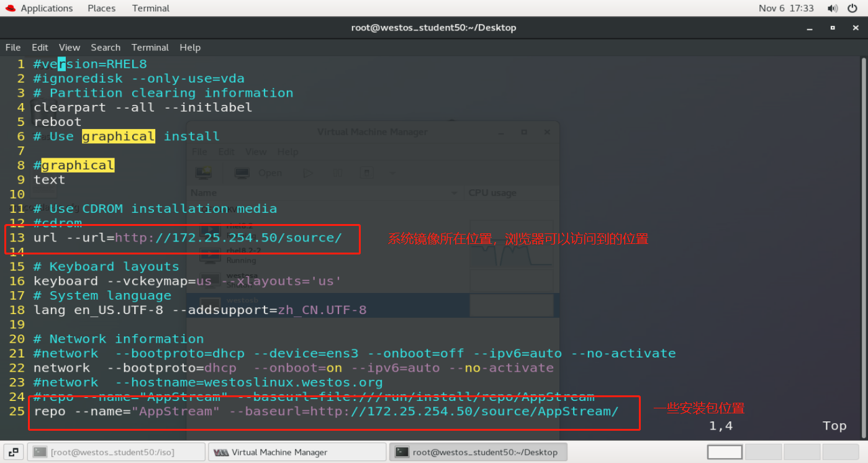Start the virtual machine with the play icon

[x=309, y=173]
